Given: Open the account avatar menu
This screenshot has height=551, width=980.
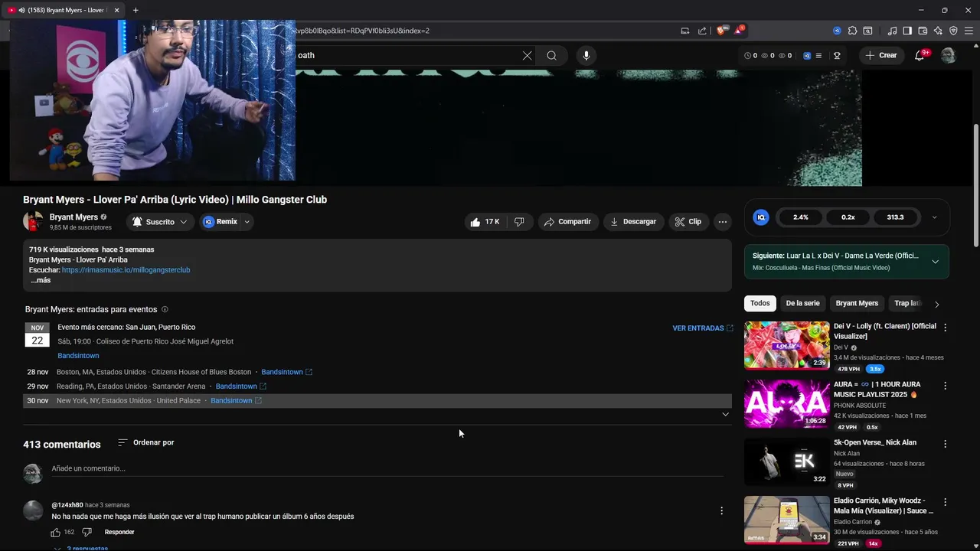Looking at the screenshot, I should [x=948, y=55].
